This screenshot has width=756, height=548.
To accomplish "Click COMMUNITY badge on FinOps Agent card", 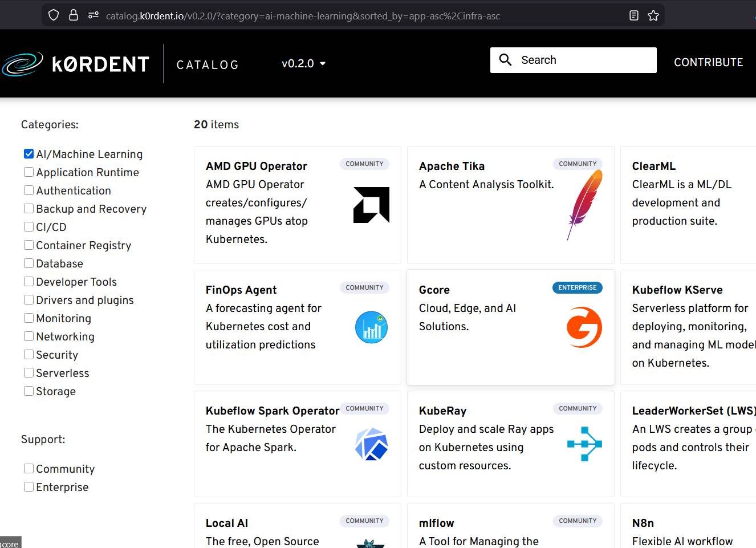I will pyautogui.click(x=364, y=287).
